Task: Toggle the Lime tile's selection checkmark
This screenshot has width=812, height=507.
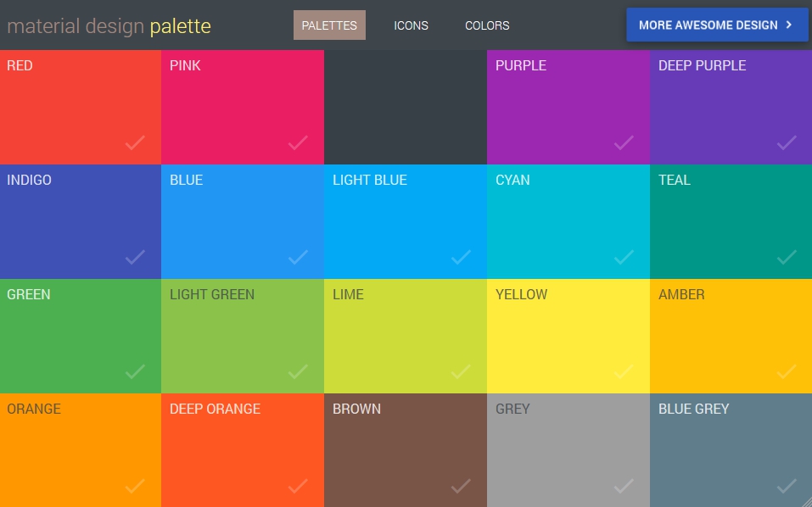Action: tap(461, 371)
